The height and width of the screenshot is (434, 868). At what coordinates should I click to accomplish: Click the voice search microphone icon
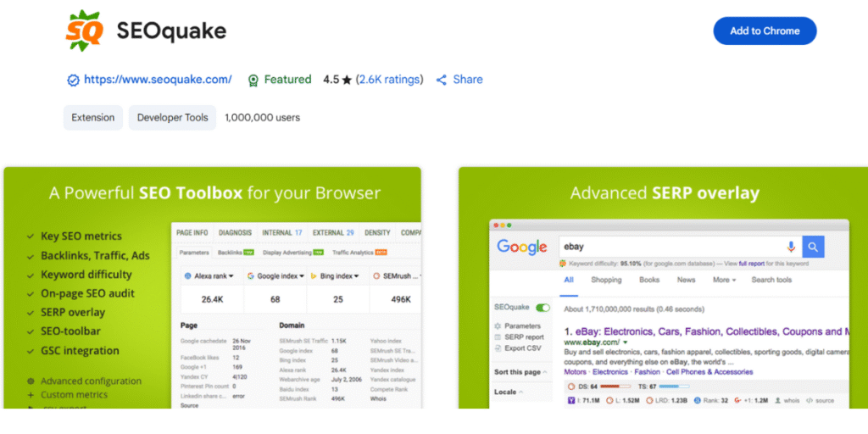791,247
